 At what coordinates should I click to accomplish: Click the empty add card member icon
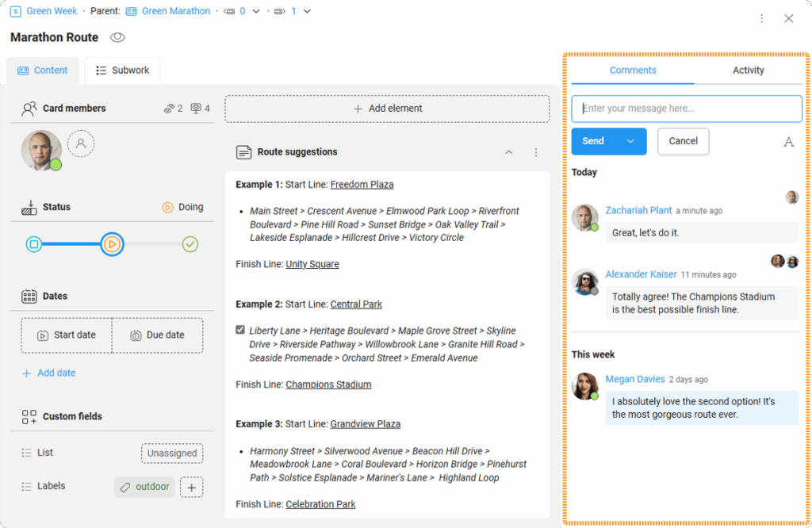click(81, 144)
